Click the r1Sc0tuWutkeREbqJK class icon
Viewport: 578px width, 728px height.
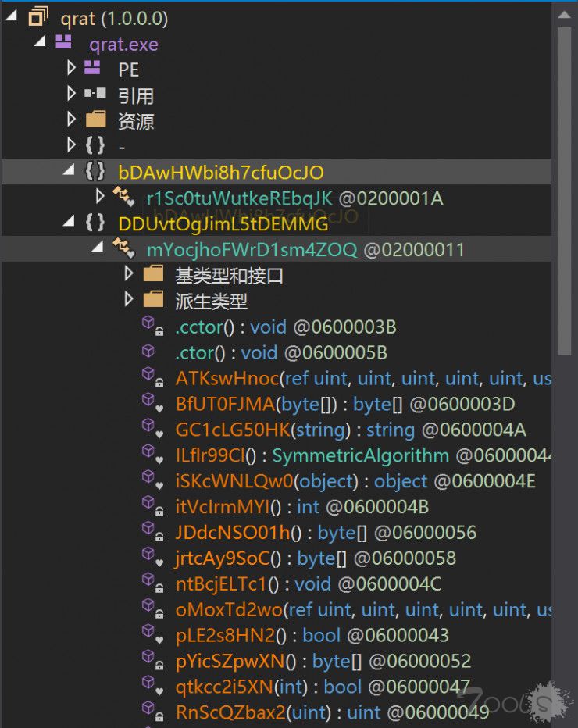pos(123,198)
